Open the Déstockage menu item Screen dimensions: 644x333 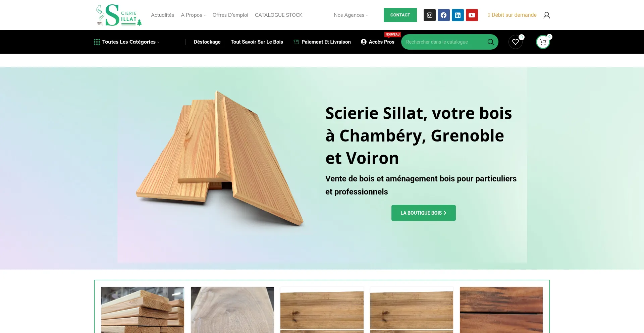(207, 42)
